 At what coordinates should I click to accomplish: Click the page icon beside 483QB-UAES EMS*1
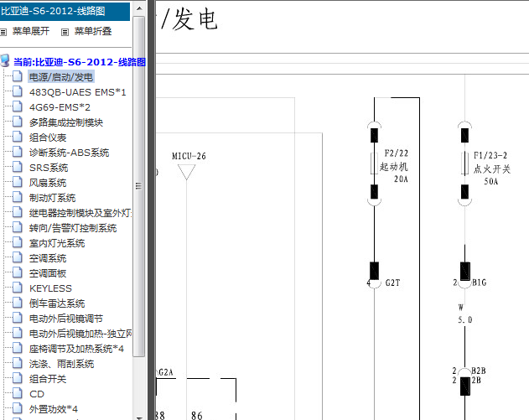pos(18,91)
